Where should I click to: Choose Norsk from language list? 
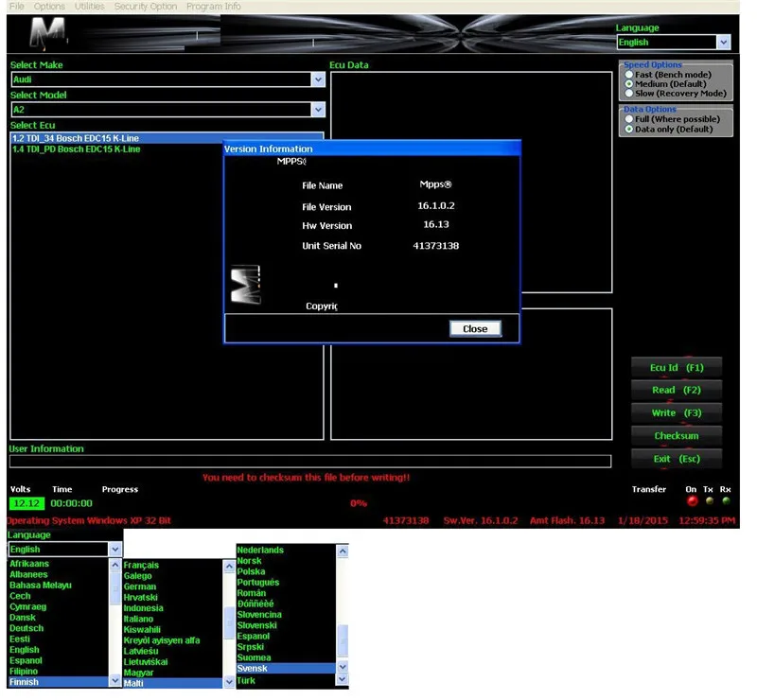pyautogui.click(x=249, y=561)
